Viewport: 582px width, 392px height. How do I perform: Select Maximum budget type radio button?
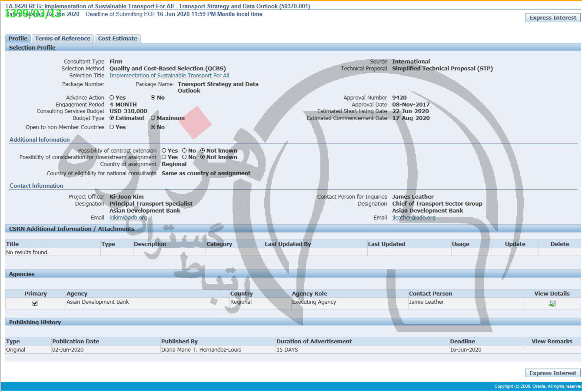[x=153, y=118]
